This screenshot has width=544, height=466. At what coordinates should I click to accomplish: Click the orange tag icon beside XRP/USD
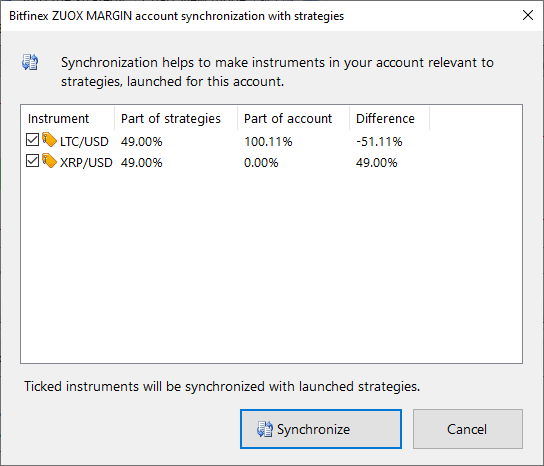coord(49,161)
